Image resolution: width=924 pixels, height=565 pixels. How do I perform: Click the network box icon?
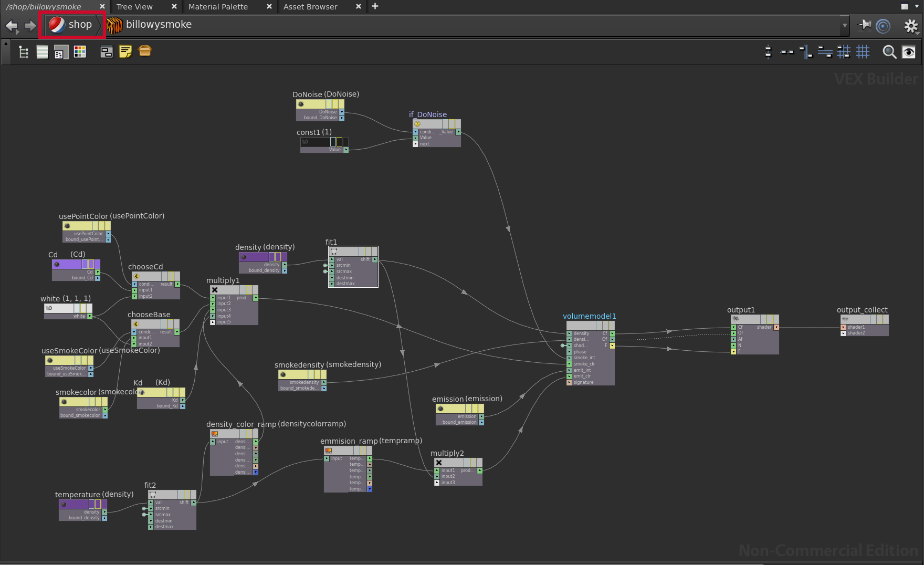[107, 51]
